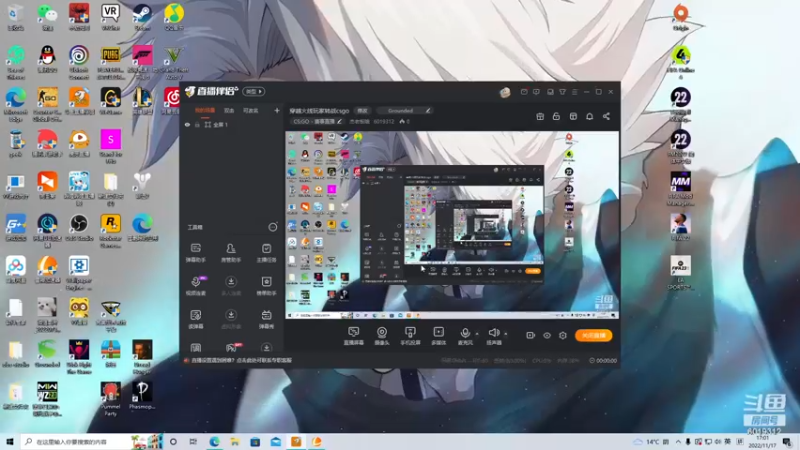Click the phone screen-cast (手机投屏) icon

[x=410, y=336]
